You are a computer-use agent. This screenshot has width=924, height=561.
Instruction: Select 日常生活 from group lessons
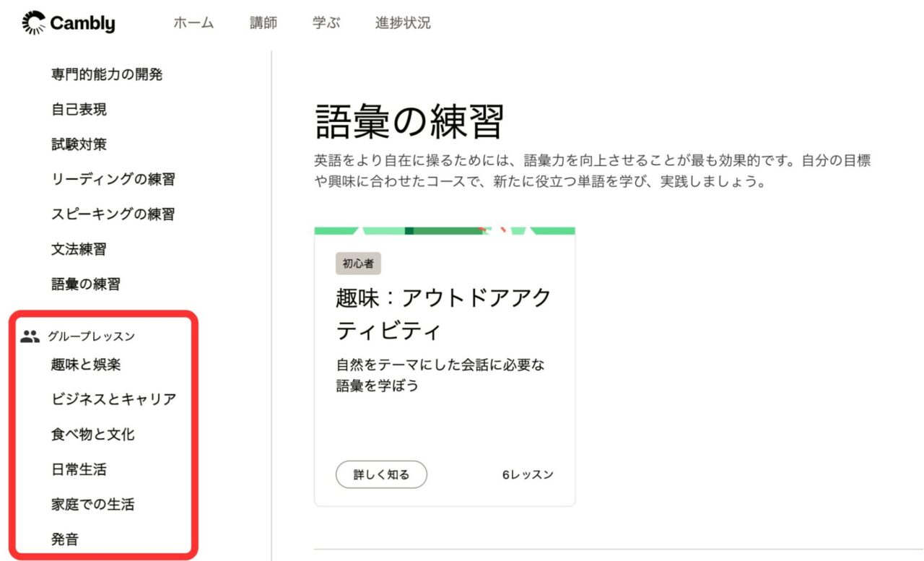(78, 469)
